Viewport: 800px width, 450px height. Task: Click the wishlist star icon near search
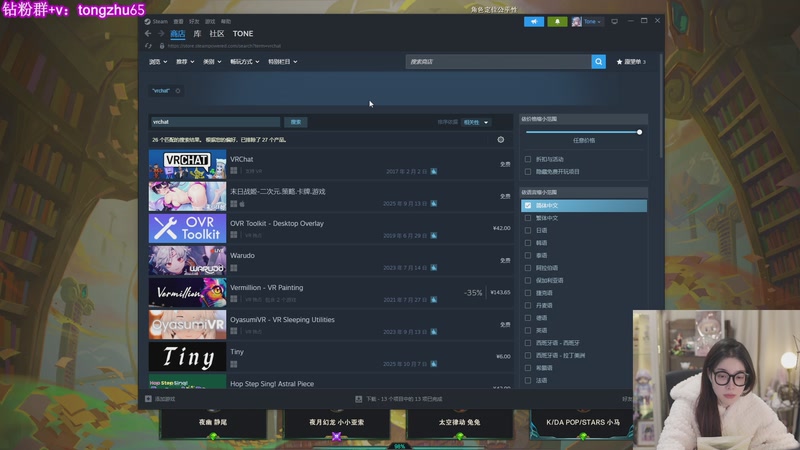click(x=619, y=62)
